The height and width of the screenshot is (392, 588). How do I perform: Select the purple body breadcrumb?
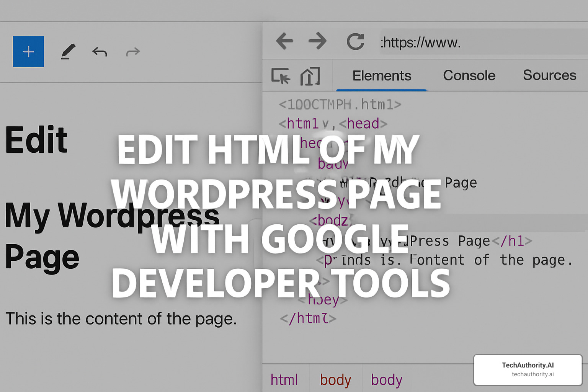[387, 380]
